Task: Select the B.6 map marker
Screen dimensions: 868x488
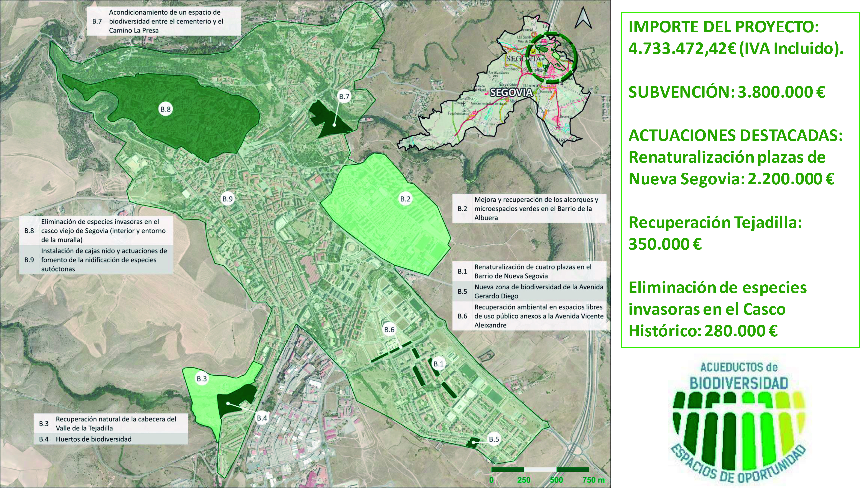Action: (389, 330)
